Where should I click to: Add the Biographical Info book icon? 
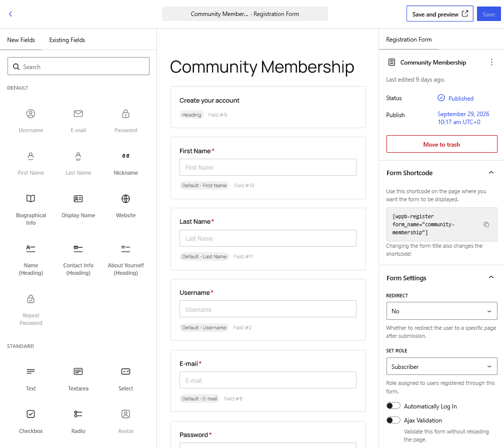(30, 199)
